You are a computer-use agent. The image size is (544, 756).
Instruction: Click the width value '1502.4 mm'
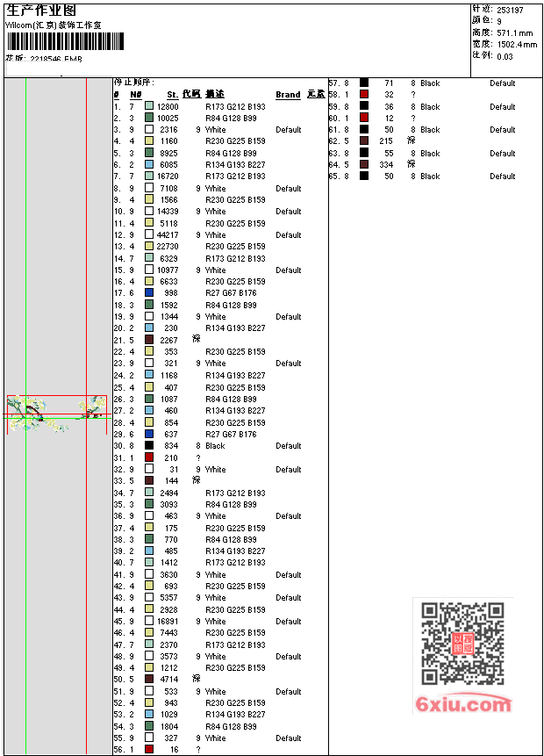click(517, 45)
